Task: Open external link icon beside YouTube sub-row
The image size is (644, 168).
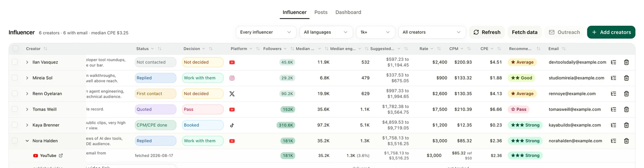Action: [61, 156]
